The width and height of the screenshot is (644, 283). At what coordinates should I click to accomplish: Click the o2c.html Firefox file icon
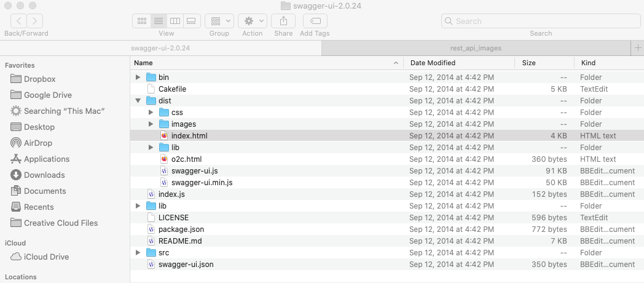pos(164,159)
